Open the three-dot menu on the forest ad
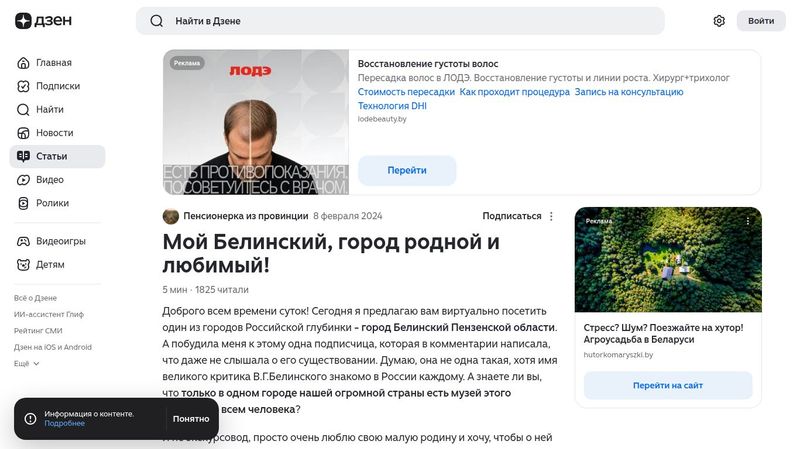This screenshot has height=449, width=800. (748, 221)
